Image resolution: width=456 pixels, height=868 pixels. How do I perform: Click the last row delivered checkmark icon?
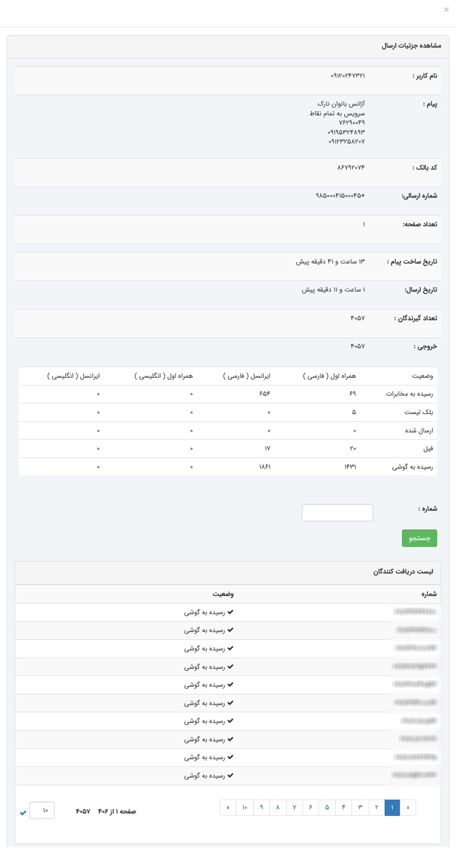click(231, 776)
